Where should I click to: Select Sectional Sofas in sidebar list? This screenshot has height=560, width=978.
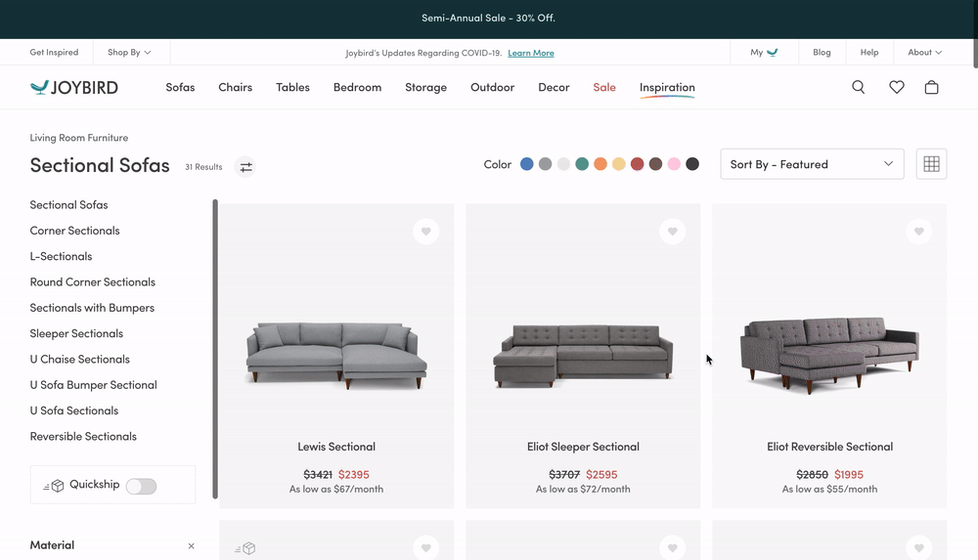click(x=68, y=204)
